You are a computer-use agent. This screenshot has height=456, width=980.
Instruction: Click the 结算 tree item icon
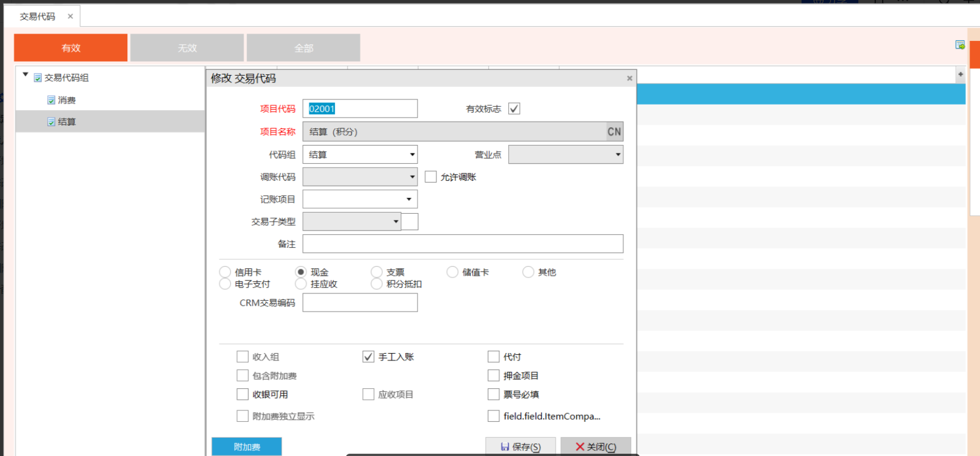click(51, 122)
